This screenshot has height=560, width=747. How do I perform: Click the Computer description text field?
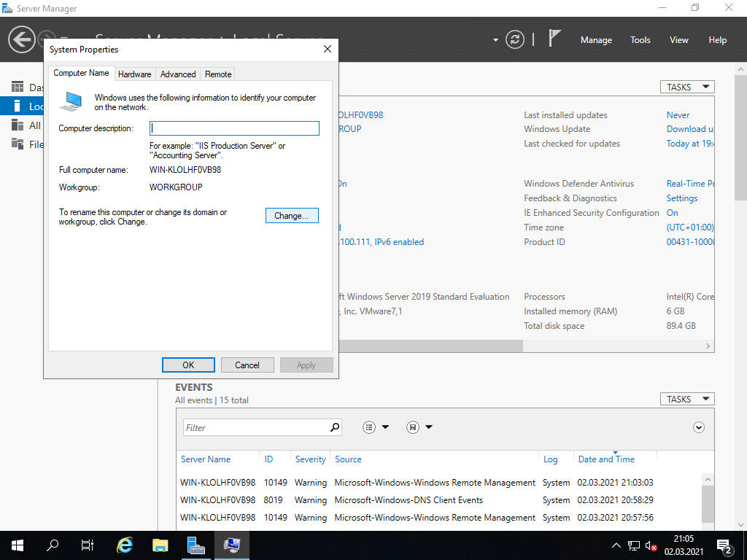[x=234, y=128]
